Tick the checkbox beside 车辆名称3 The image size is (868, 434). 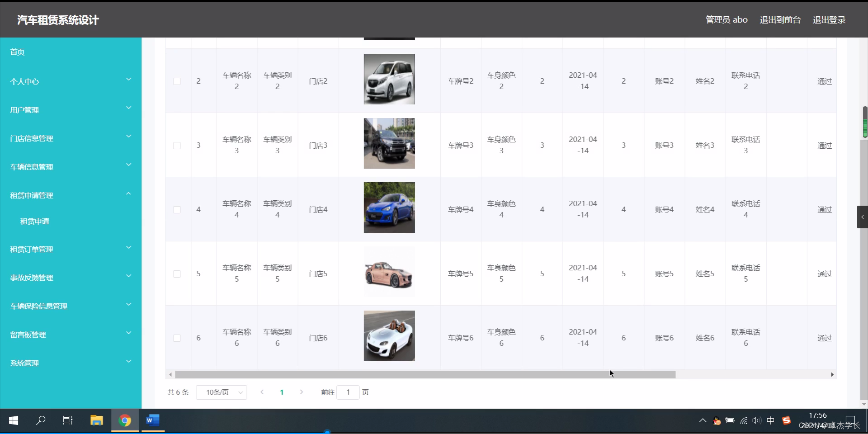tap(177, 146)
